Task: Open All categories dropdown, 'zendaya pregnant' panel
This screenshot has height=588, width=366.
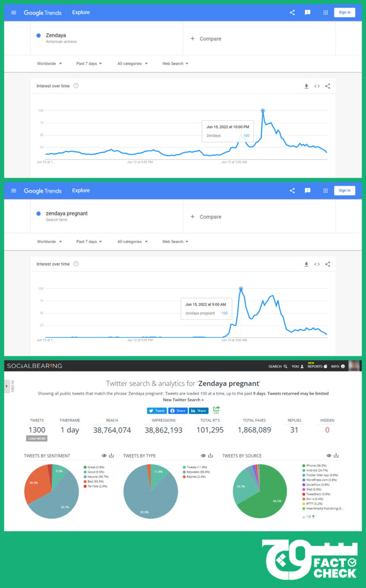Action: pyautogui.click(x=133, y=242)
